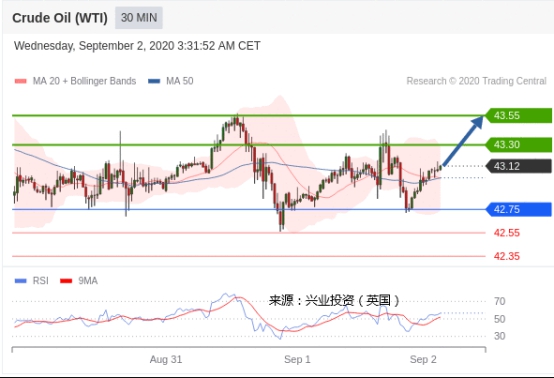Screen dimensions: 554x378
Task: Click the Sep 1 date axis label
Action: pyautogui.click(x=297, y=360)
